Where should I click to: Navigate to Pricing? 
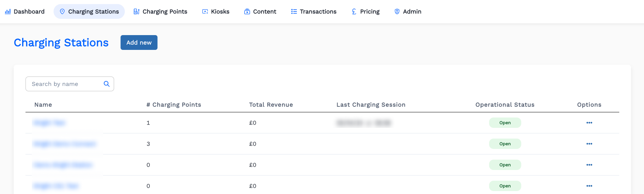point(365,11)
